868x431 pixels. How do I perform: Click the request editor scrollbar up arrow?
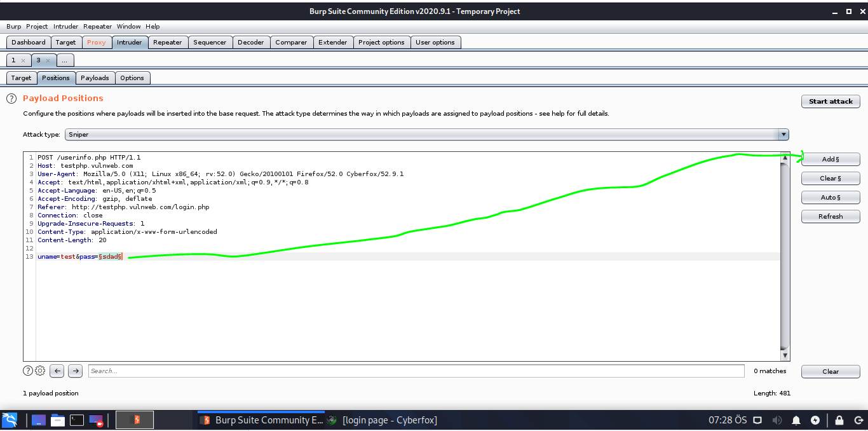pyautogui.click(x=785, y=157)
